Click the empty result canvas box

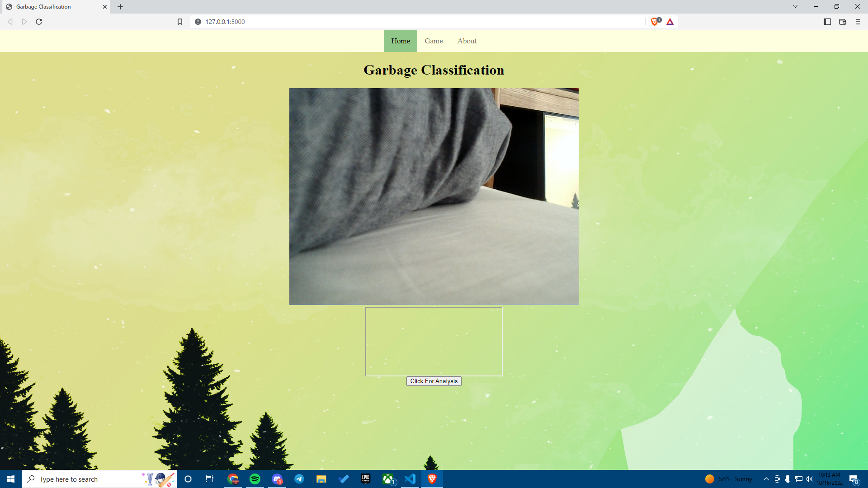click(x=434, y=342)
